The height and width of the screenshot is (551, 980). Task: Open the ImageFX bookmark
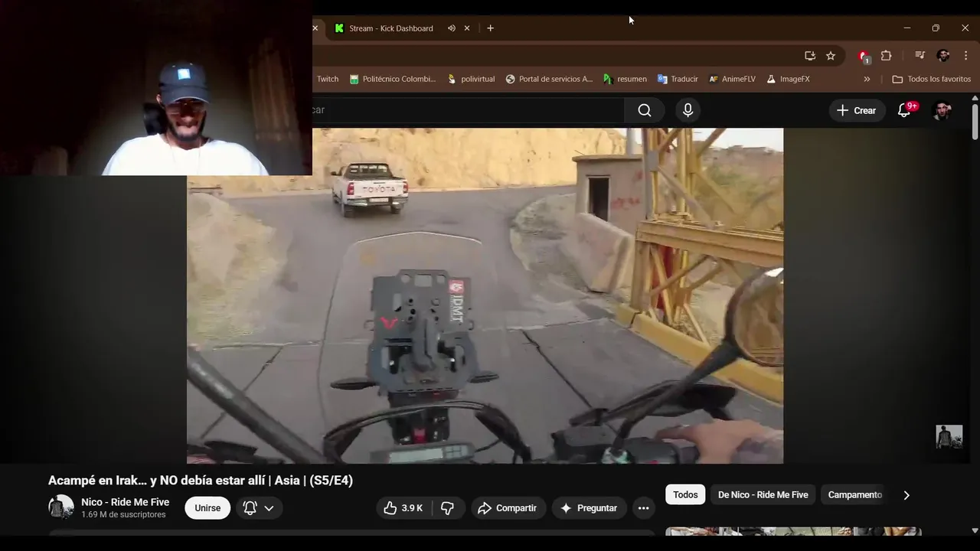pos(788,79)
